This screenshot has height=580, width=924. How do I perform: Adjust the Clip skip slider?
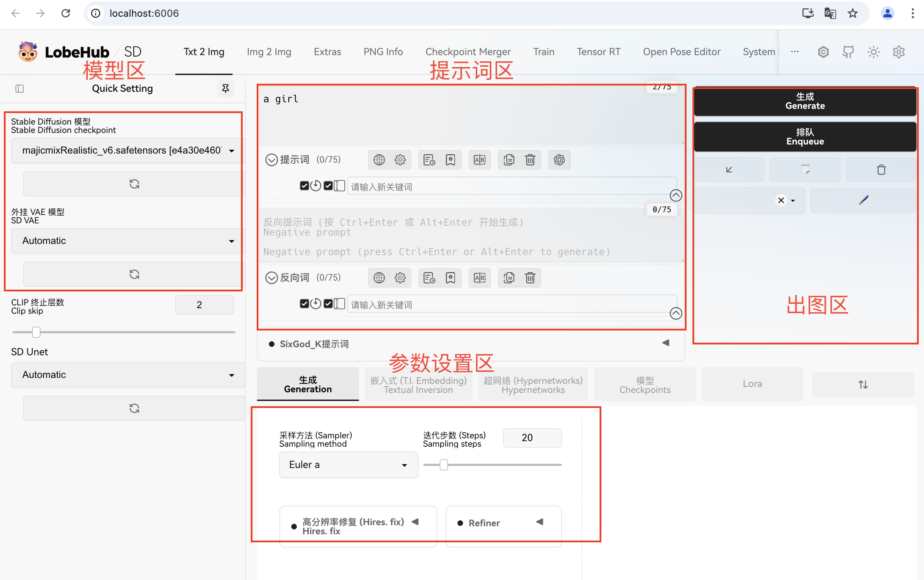pyautogui.click(x=124, y=332)
